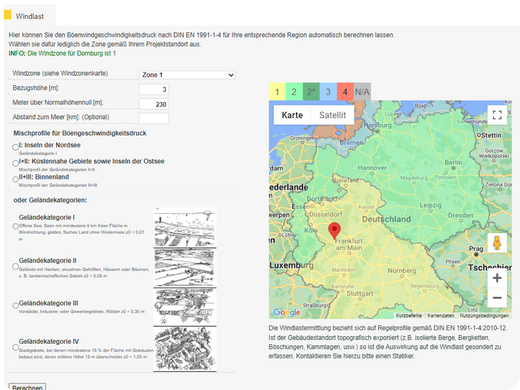Click the 'Berlin' city label on map
This screenshot has width=520, height=390.
pos(453,162)
